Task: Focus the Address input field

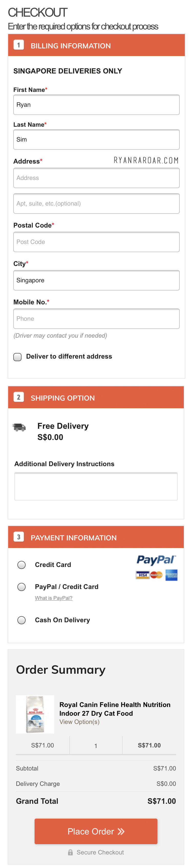Action: (96, 178)
